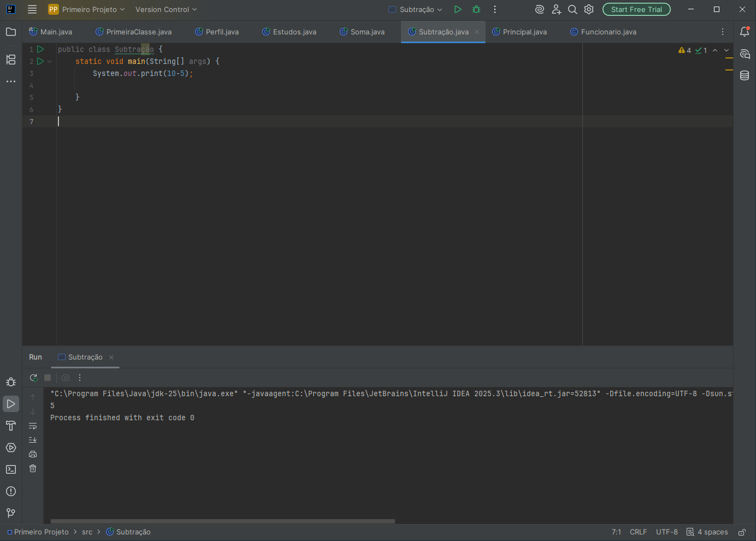
Task: Click the horizontal scrollbar in the Run console
Action: pyautogui.click(x=223, y=521)
